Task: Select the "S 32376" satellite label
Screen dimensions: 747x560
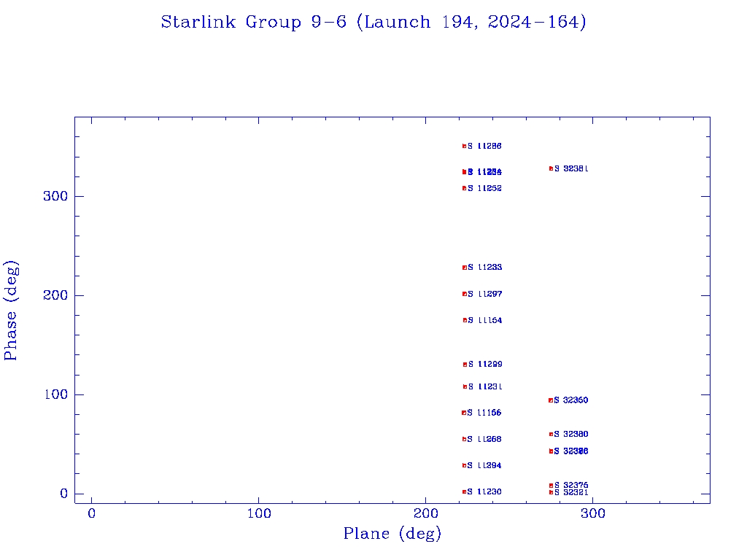Action: [571, 485]
